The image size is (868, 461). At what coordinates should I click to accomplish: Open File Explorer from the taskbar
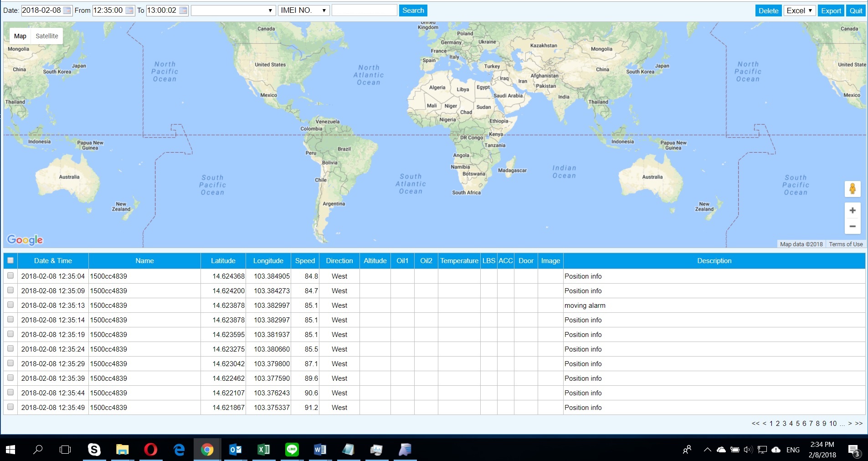(x=122, y=450)
